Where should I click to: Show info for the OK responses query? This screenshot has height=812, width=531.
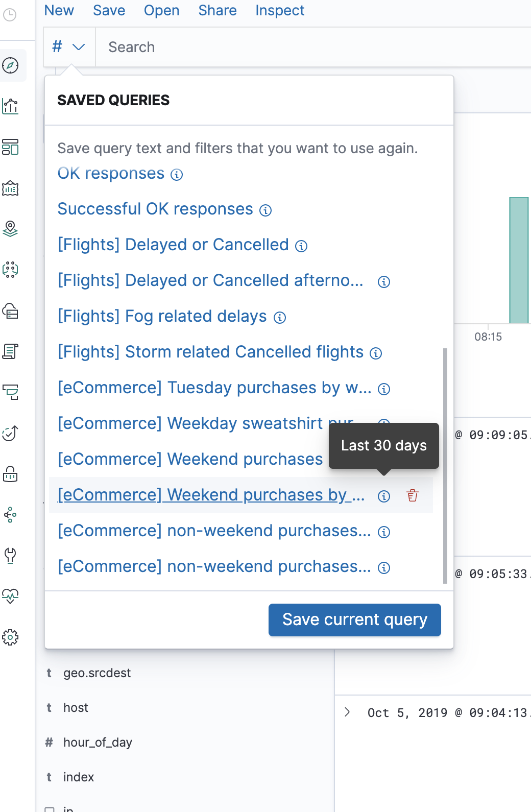[176, 174]
